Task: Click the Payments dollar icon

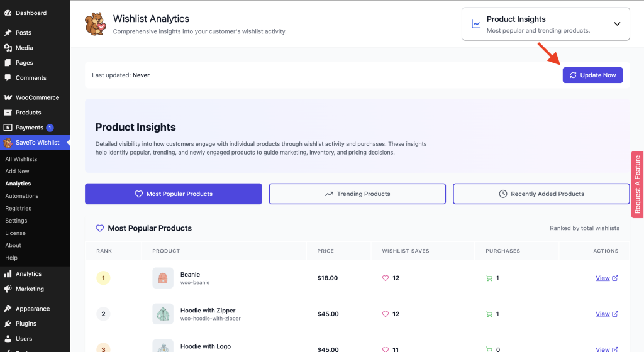Action: pyautogui.click(x=8, y=128)
